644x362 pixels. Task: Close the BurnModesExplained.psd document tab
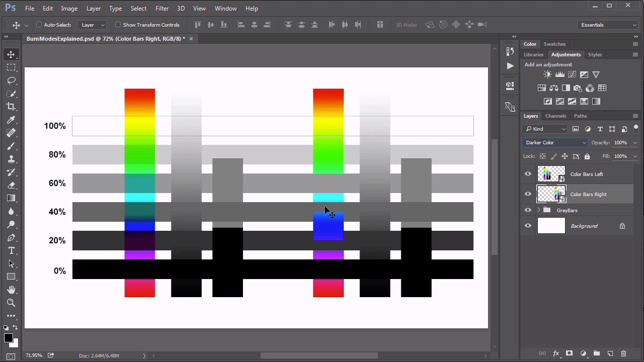pyautogui.click(x=191, y=39)
